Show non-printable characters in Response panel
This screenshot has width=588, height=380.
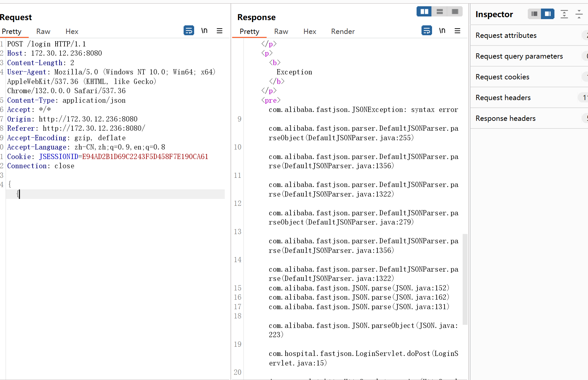pos(442,31)
